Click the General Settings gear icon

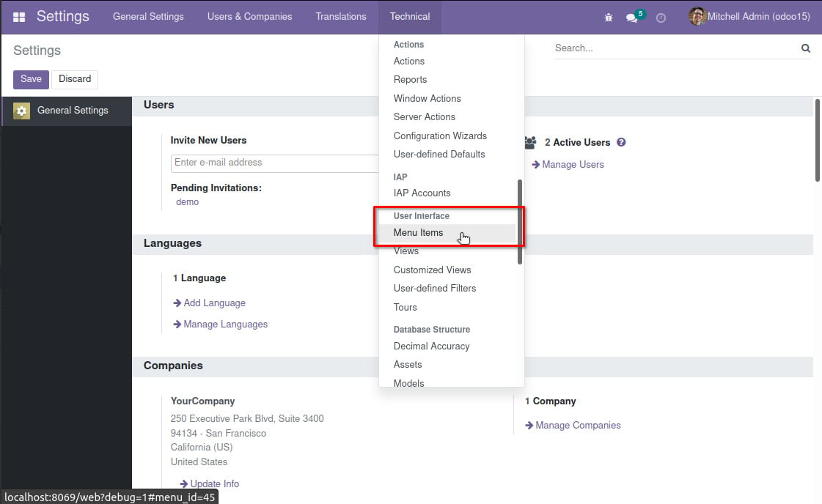(21, 111)
